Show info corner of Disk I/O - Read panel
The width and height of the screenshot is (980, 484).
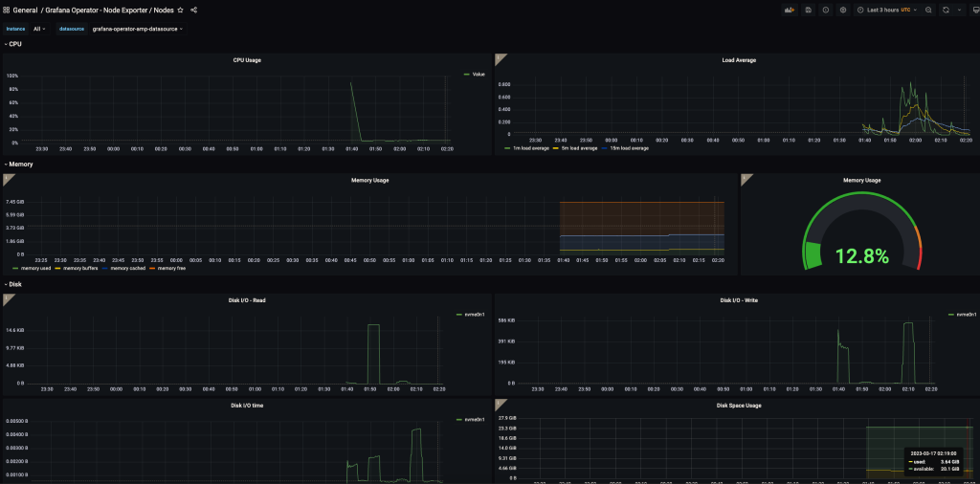point(7,297)
